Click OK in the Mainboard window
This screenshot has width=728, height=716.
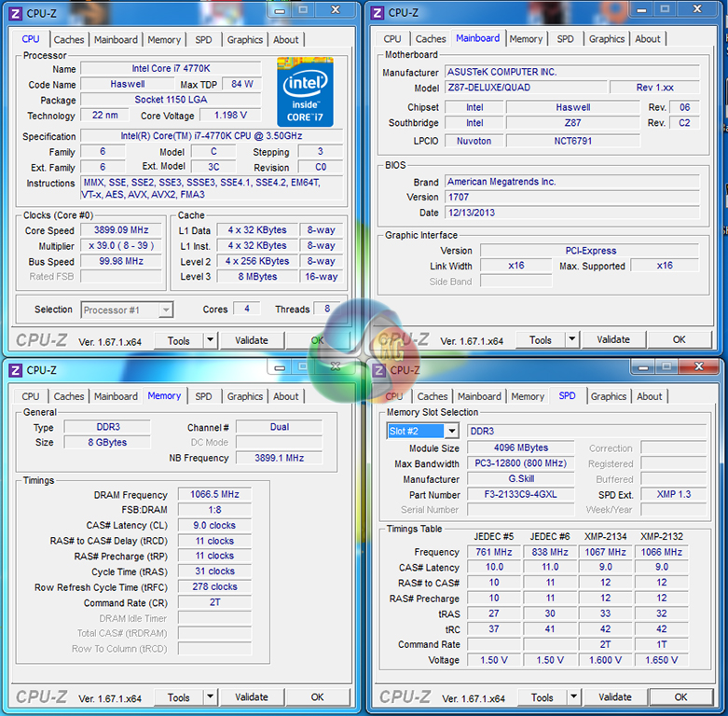click(679, 340)
